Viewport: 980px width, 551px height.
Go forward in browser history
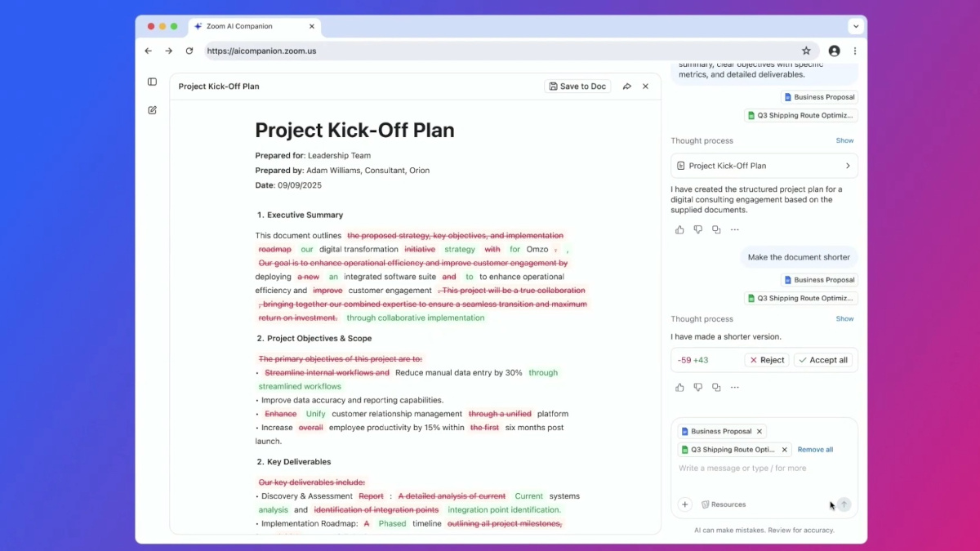coord(168,51)
